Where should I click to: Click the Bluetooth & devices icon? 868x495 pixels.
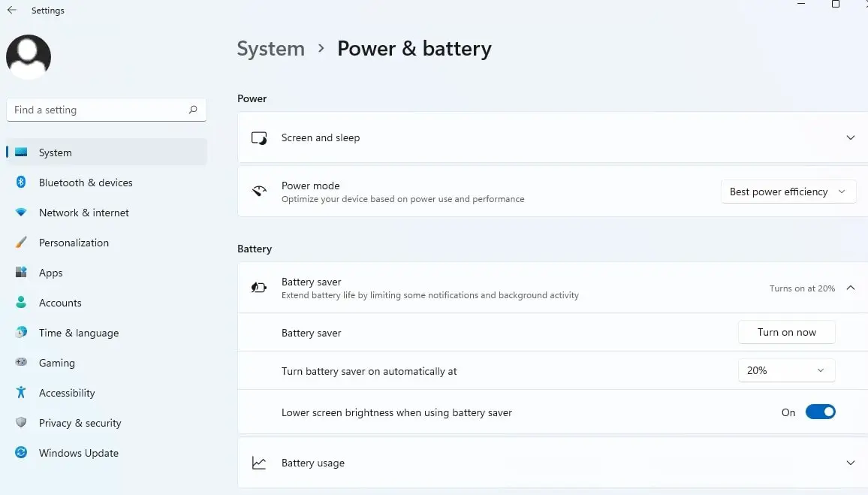21,183
